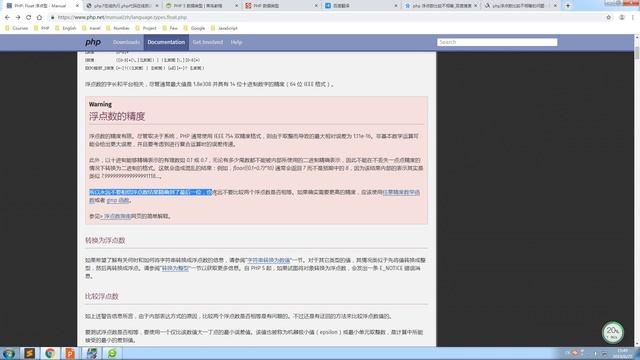Switch to the second browser tab
Viewport: 640px width, 360px height.
click(x=121, y=6)
